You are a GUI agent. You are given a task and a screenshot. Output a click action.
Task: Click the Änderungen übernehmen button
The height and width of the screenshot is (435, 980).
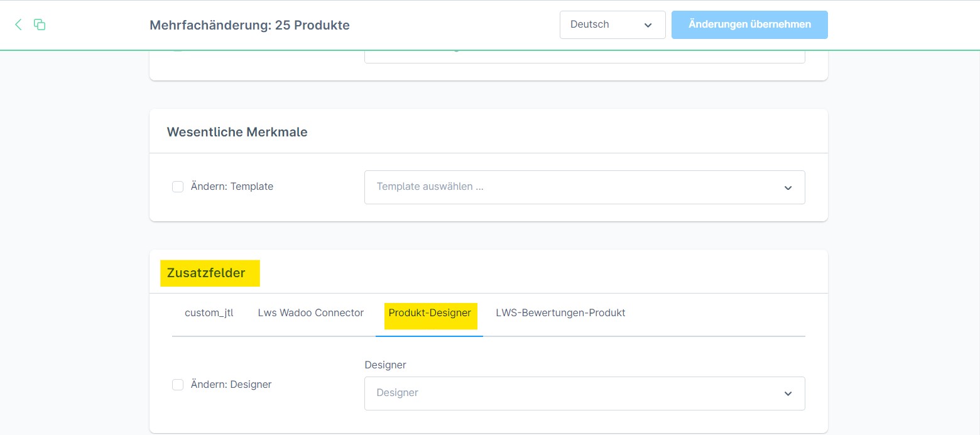click(x=749, y=25)
